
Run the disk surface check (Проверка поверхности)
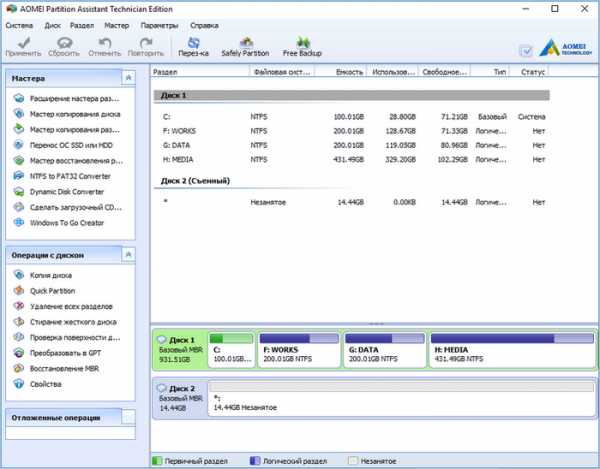coord(67,337)
